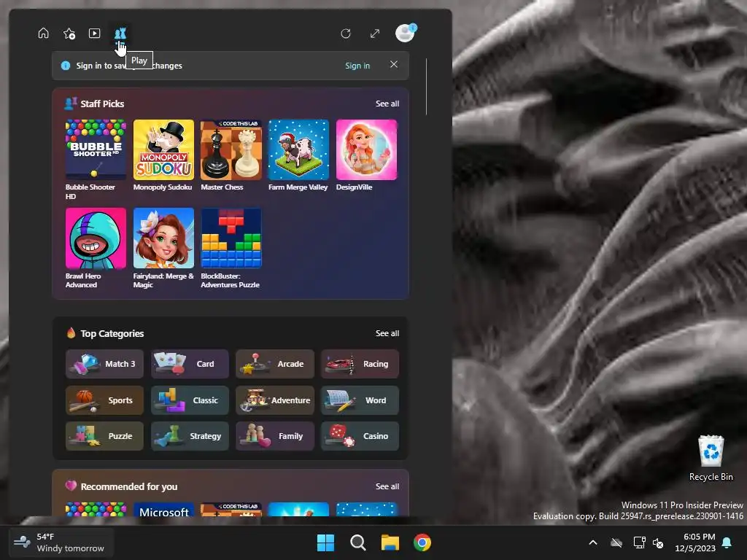Open Master Chess in Staff Picks
Image resolution: width=747 pixels, height=560 pixels.
click(x=231, y=155)
